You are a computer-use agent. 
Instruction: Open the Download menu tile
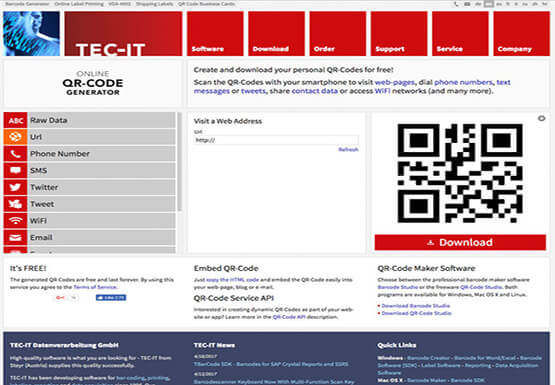(276, 34)
